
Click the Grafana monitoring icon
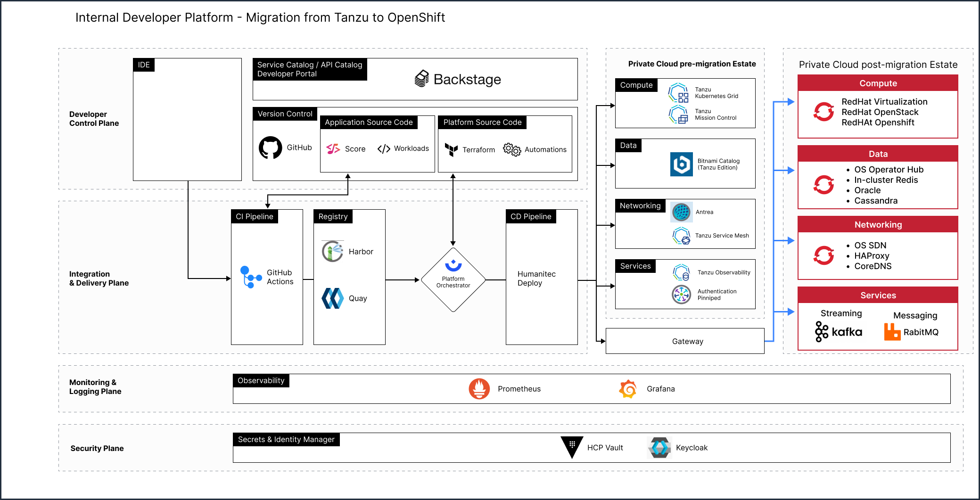click(629, 388)
